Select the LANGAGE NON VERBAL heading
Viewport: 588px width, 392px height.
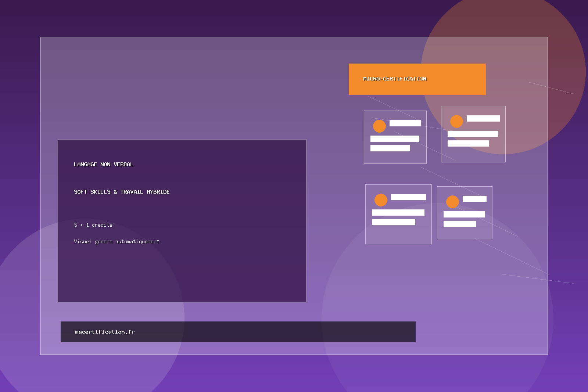coord(103,164)
